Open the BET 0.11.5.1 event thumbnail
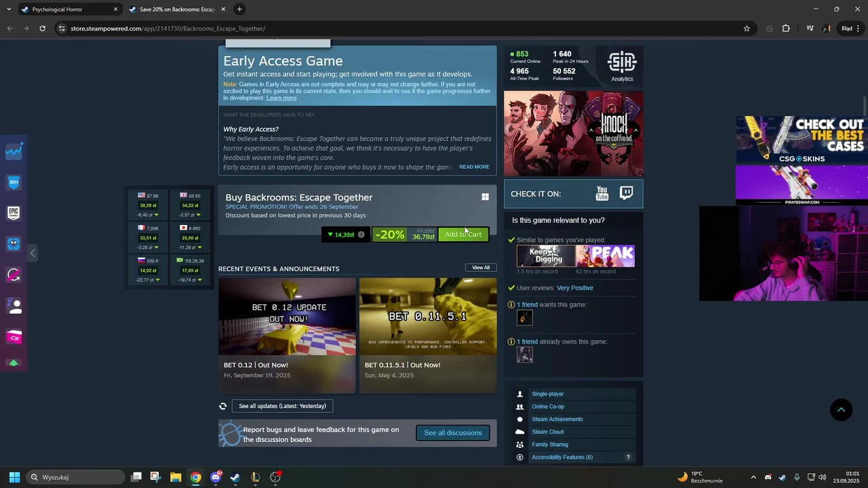The height and width of the screenshot is (488, 868). click(x=428, y=317)
